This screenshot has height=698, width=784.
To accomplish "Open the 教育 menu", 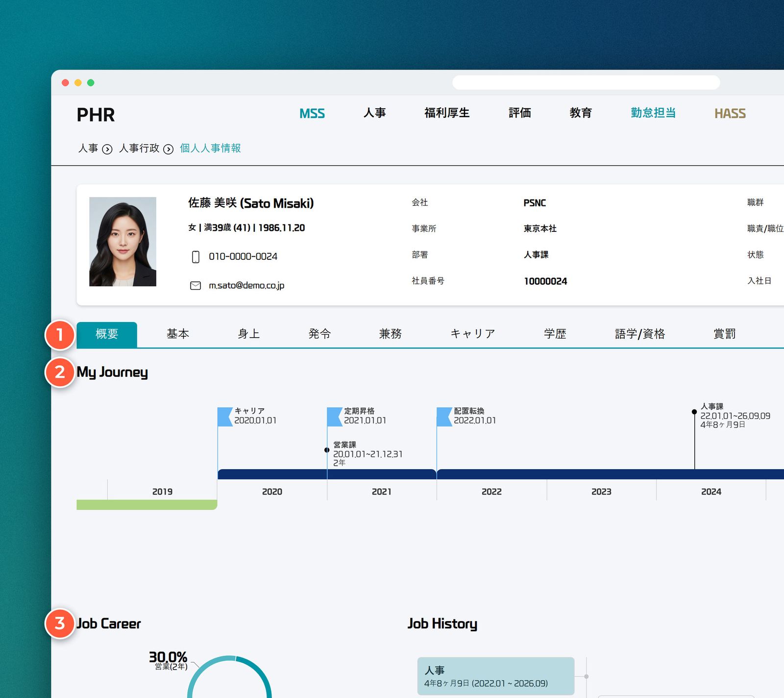I will [581, 113].
